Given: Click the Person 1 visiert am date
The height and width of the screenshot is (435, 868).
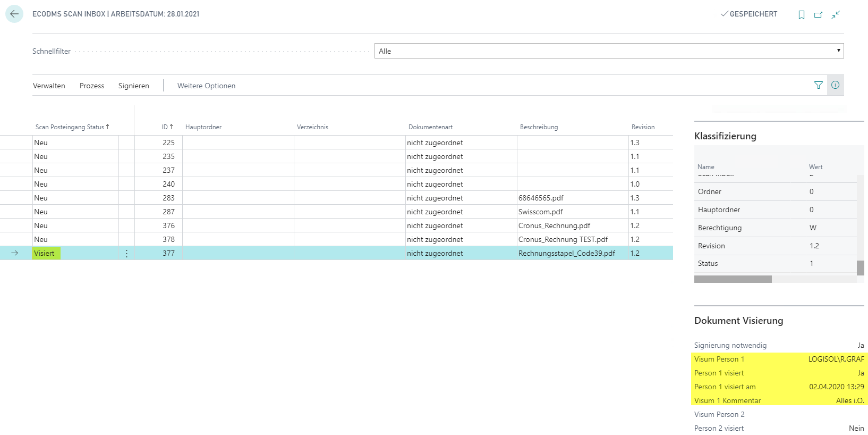Looking at the screenshot, I should 837,387.
